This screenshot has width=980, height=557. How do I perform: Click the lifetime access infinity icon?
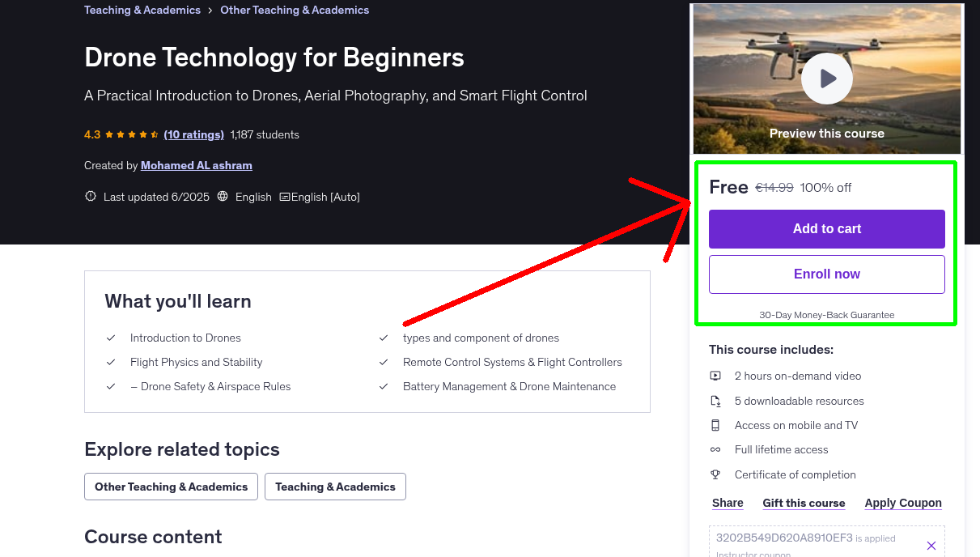pos(715,449)
